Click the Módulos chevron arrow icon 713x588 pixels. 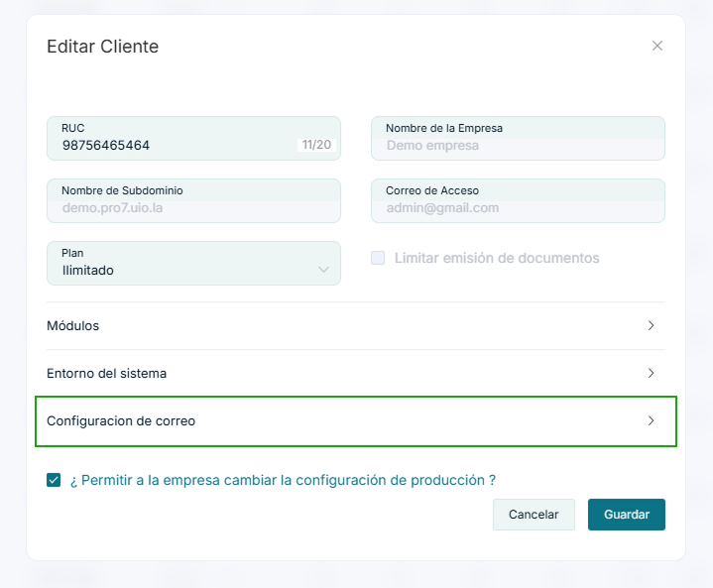pyautogui.click(x=651, y=325)
